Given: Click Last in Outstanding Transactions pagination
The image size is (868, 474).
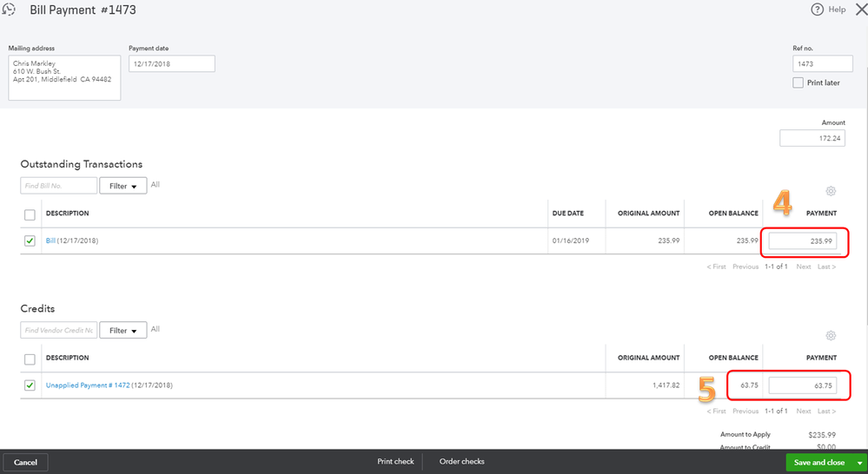Looking at the screenshot, I should pos(826,267).
